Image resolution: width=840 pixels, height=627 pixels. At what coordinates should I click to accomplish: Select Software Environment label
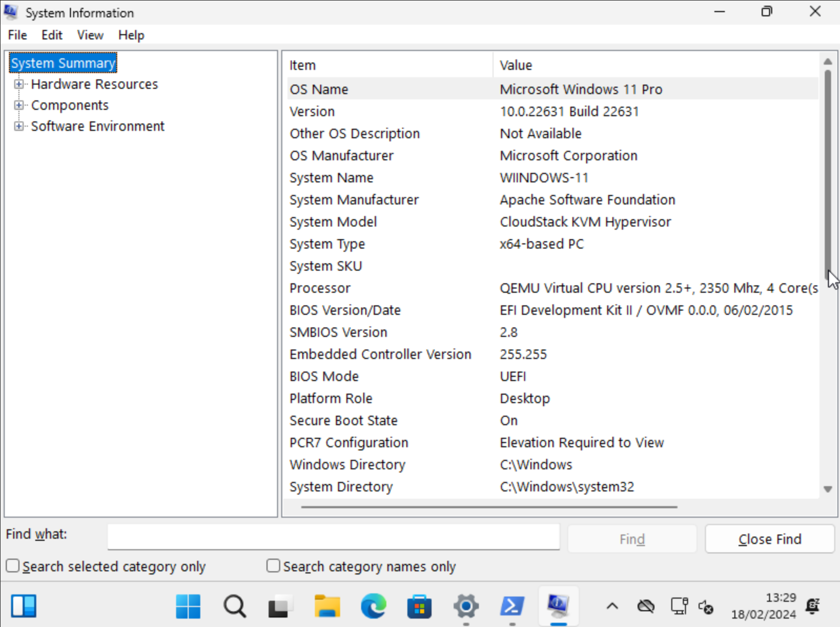[x=98, y=126]
